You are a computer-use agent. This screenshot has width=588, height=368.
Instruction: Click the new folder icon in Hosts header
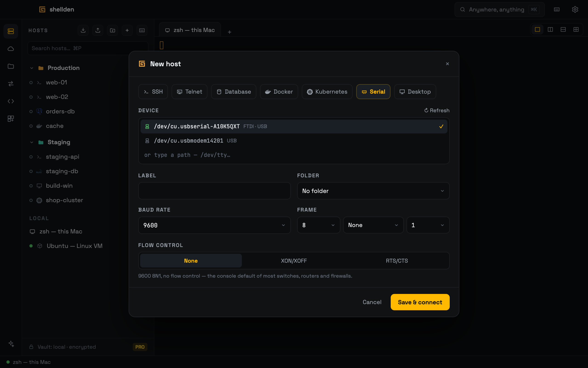click(x=113, y=30)
